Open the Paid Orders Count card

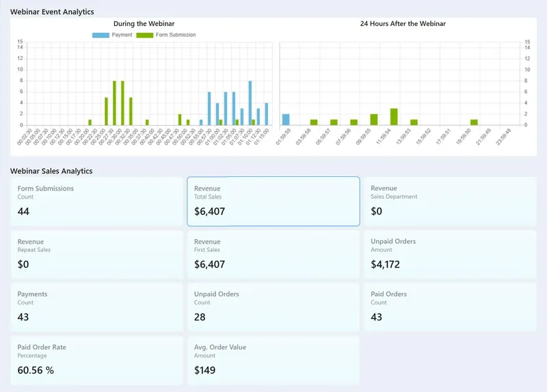[x=450, y=307]
